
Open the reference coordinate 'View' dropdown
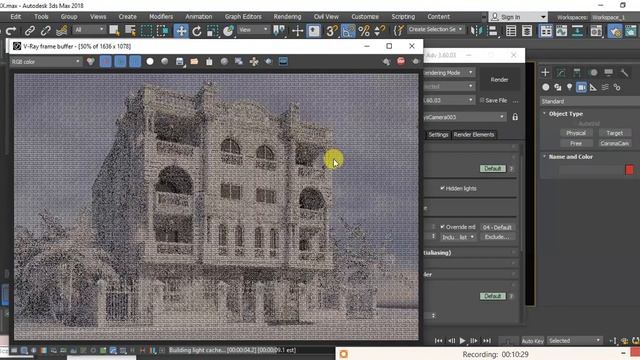(253, 29)
